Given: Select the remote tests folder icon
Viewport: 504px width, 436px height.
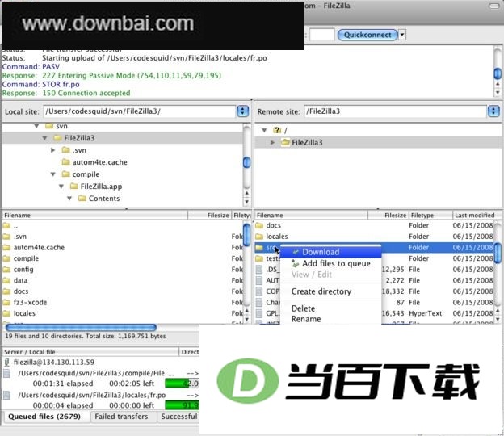Looking at the screenshot, I should (x=259, y=258).
